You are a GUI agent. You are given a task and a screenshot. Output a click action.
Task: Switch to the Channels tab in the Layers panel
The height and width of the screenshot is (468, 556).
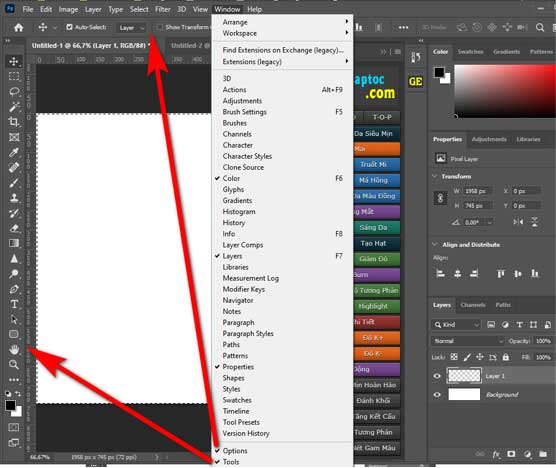coord(473,305)
